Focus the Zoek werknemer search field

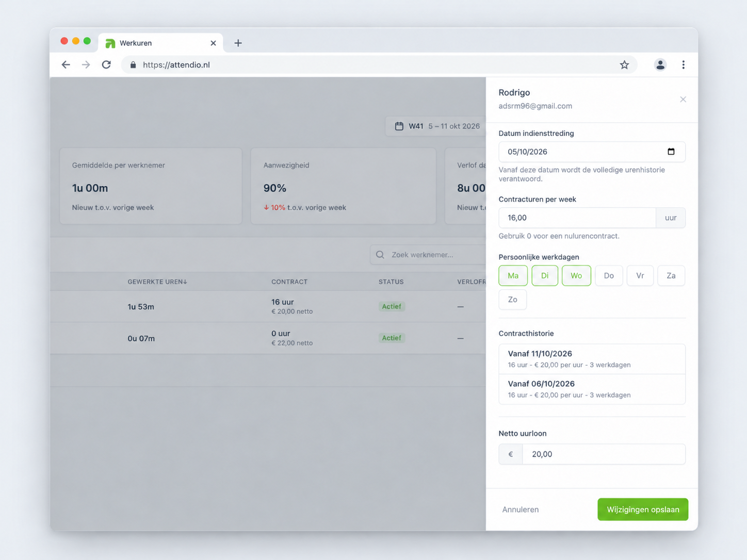tap(428, 255)
